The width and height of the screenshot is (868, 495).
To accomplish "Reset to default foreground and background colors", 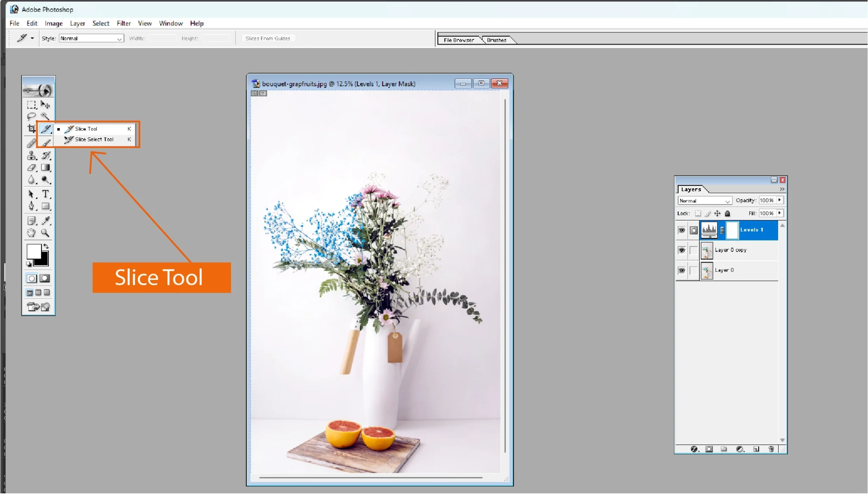I will 29,264.
